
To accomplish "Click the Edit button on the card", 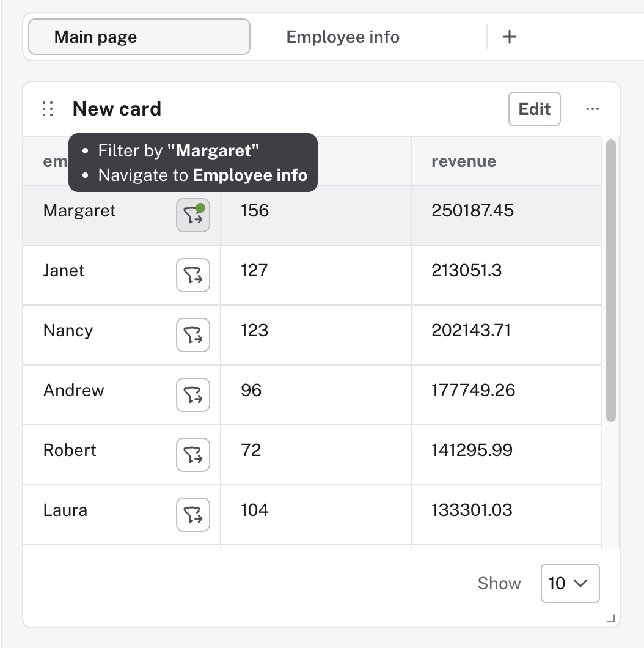I will pyautogui.click(x=534, y=109).
